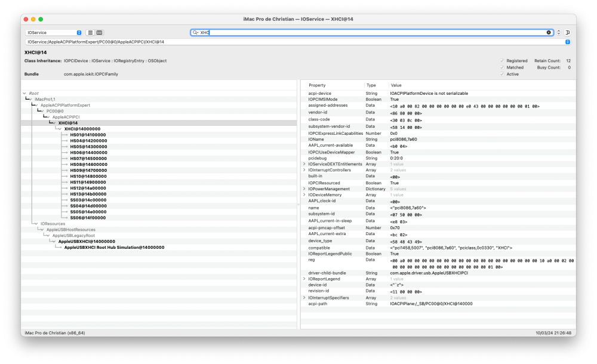Collapse the iMacPro1,1 node

(30, 100)
